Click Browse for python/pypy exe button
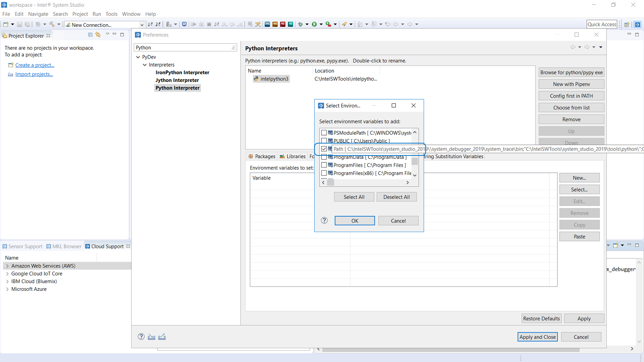The height and width of the screenshot is (362, 644). point(571,72)
